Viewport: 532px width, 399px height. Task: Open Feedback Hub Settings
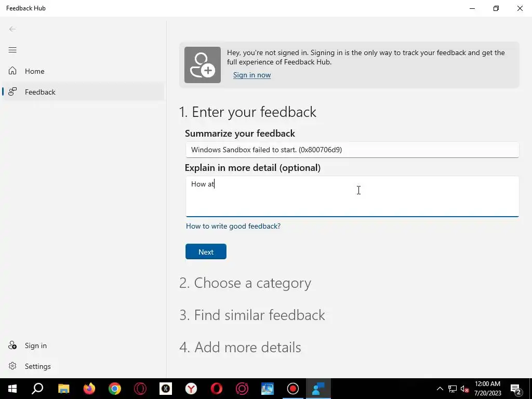pyautogui.click(x=83, y=366)
